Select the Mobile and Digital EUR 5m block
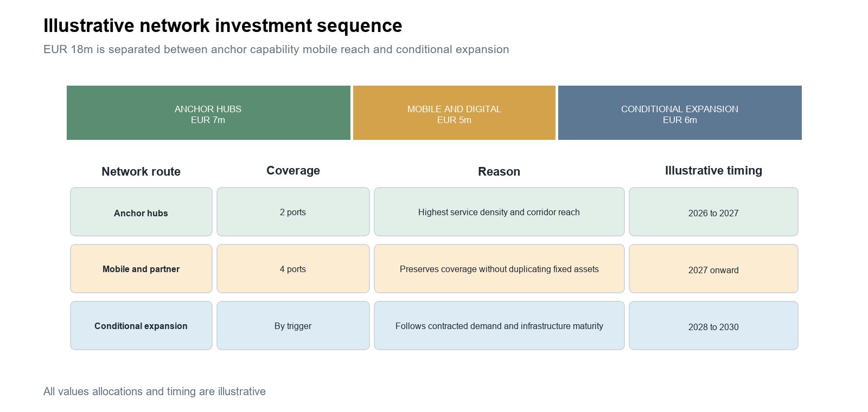 tap(454, 113)
